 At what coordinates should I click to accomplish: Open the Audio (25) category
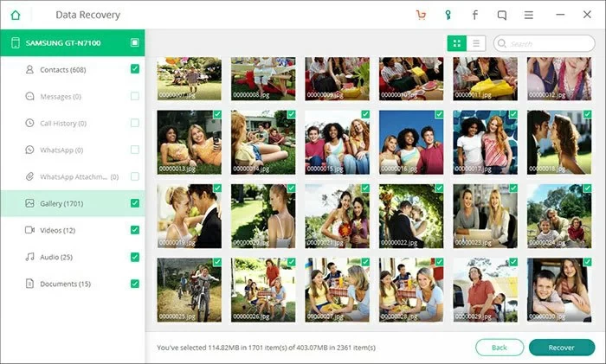point(55,257)
